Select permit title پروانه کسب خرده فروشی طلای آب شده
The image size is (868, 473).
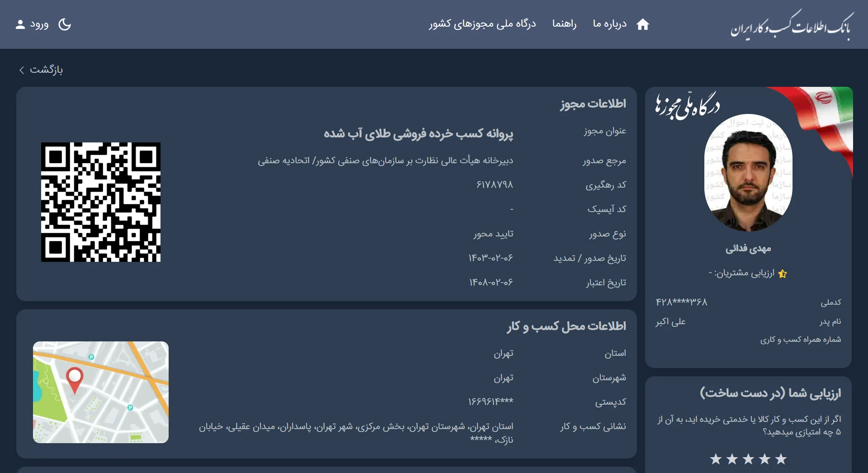click(x=418, y=133)
